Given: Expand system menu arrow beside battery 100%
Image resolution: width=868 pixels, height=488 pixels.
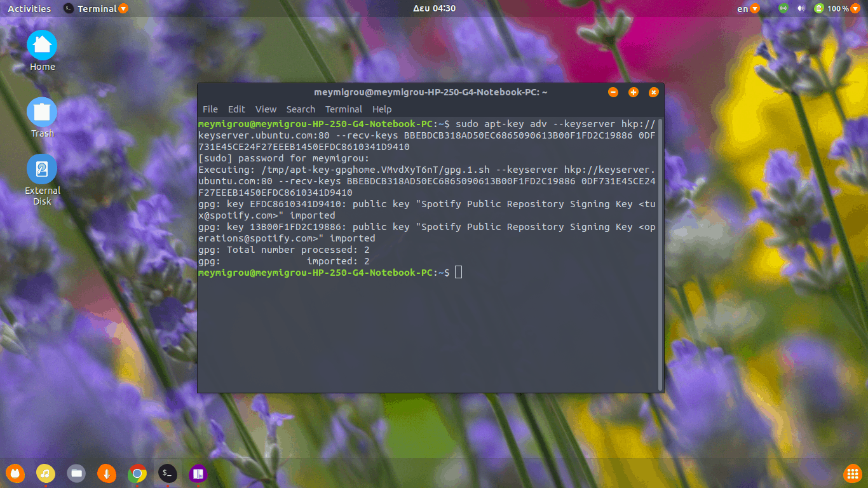Looking at the screenshot, I should point(855,9).
